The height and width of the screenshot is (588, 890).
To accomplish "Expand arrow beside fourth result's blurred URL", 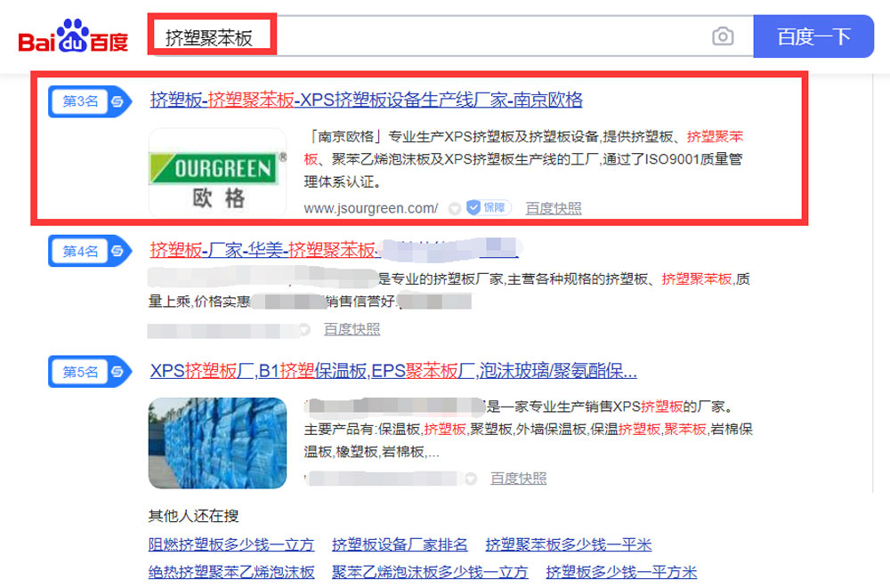I will (304, 329).
